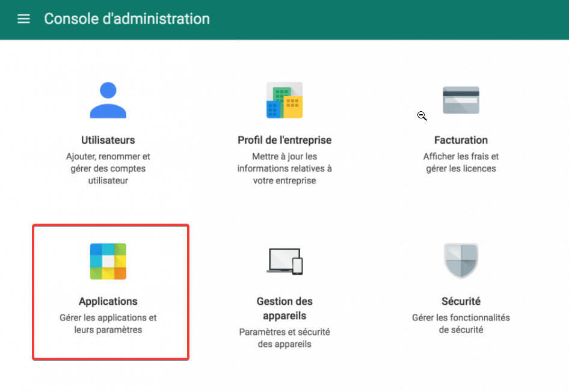Click the Utilisateurs person icon
The width and height of the screenshot is (569, 392).
click(x=108, y=100)
